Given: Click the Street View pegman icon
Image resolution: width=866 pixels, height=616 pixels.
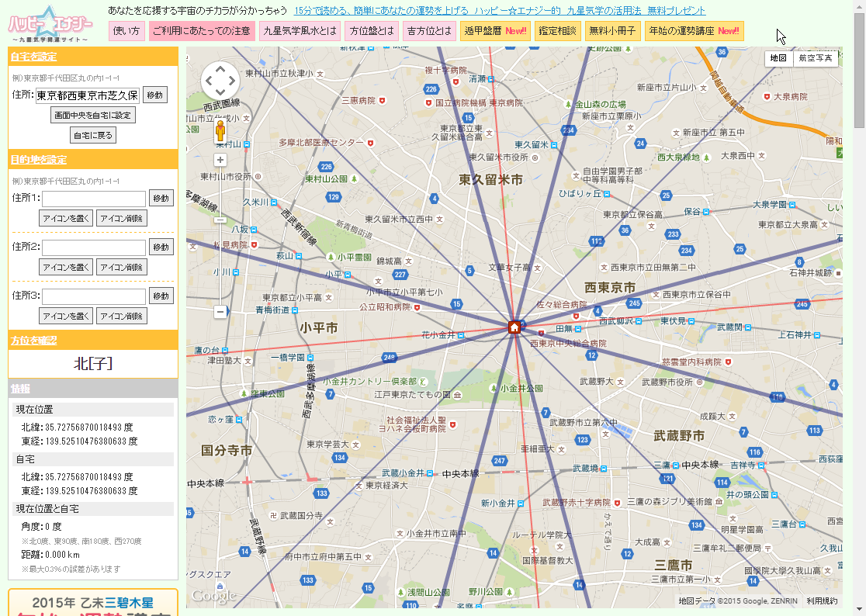Looking at the screenshot, I should point(220,133).
